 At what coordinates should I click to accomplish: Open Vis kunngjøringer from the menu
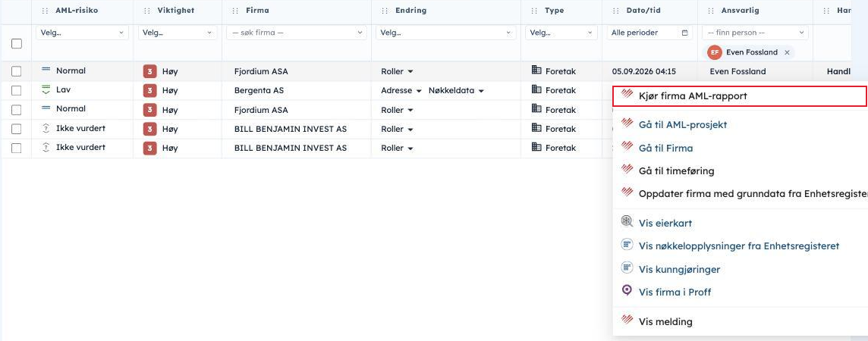[679, 270]
